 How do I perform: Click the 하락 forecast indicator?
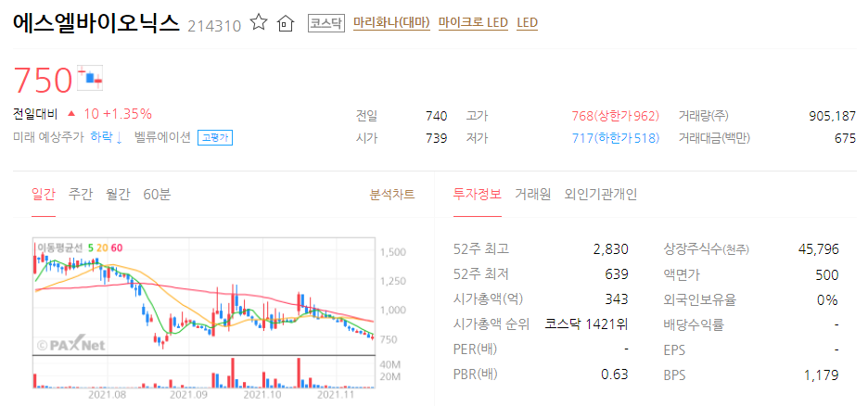[x=107, y=137]
